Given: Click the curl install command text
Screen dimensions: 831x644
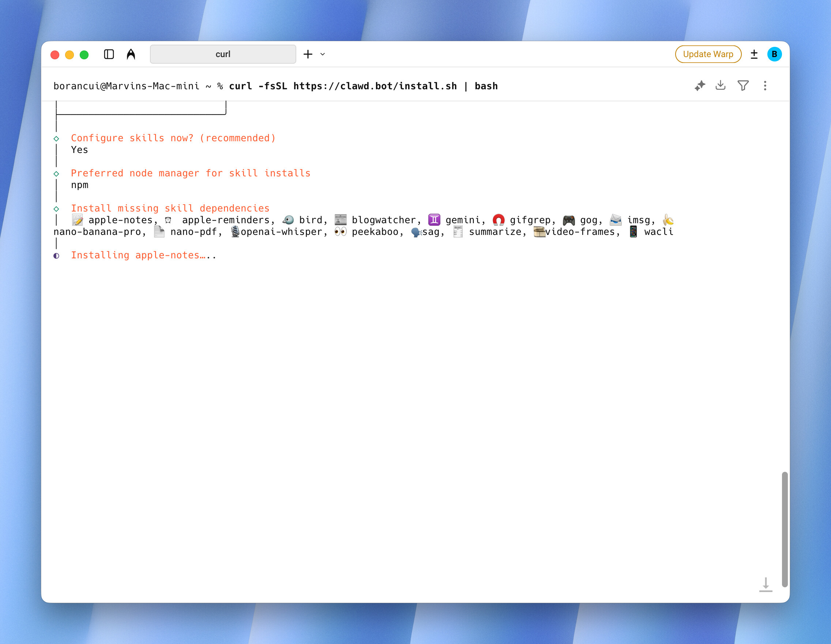Looking at the screenshot, I should coord(363,86).
